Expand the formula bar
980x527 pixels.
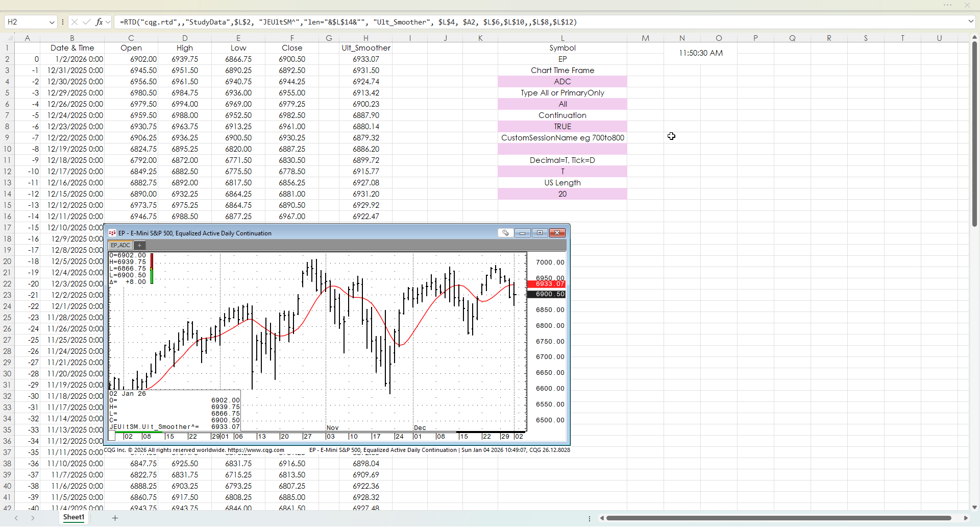[970, 22]
